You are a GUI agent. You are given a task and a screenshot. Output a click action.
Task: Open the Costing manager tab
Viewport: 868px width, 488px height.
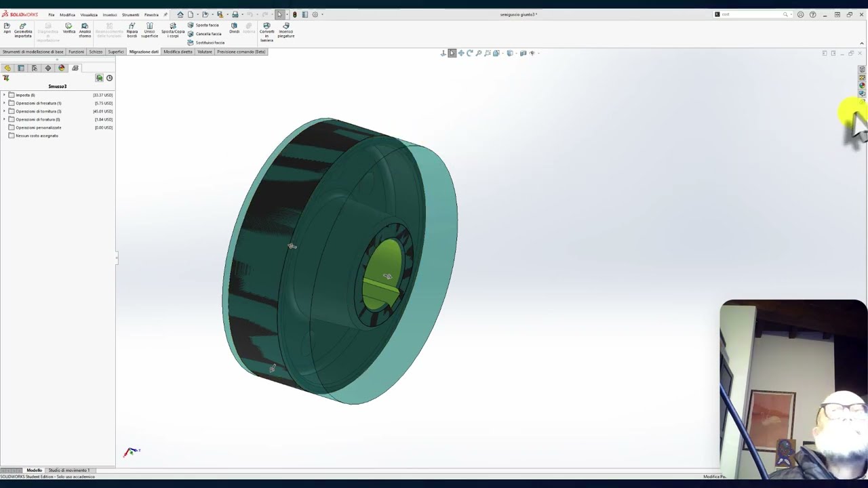pos(75,68)
